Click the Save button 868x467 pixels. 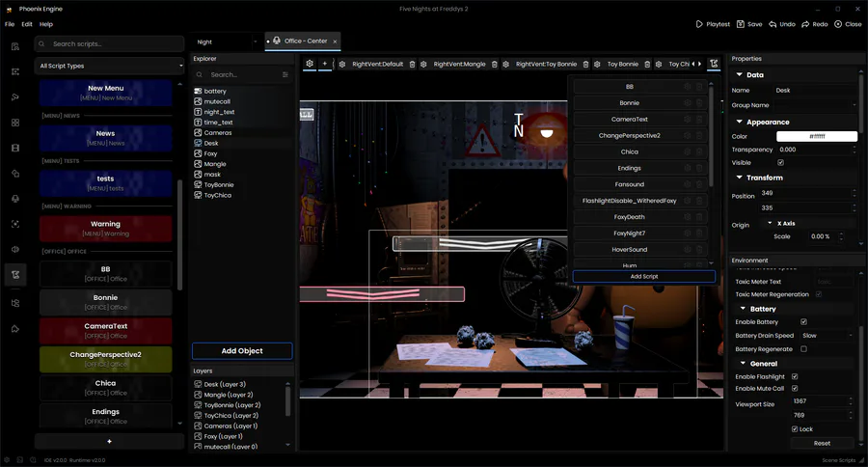click(749, 24)
